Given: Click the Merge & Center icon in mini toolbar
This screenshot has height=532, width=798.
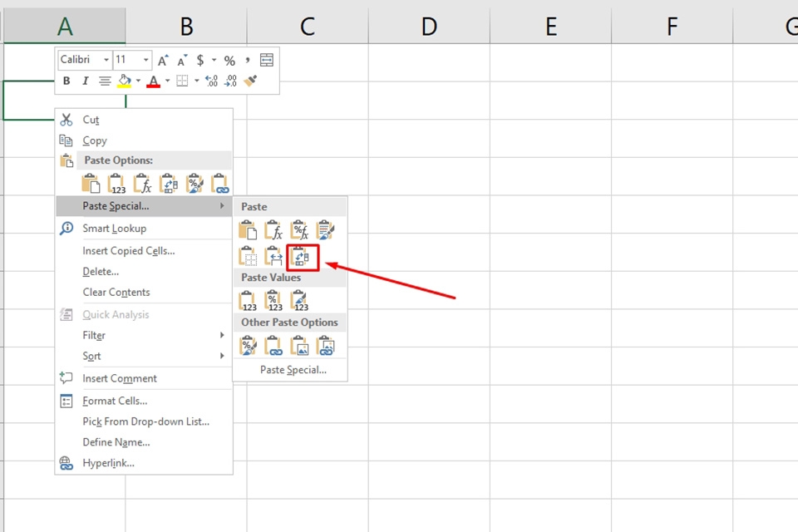Looking at the screenshot, I should (x=266, y=60).
